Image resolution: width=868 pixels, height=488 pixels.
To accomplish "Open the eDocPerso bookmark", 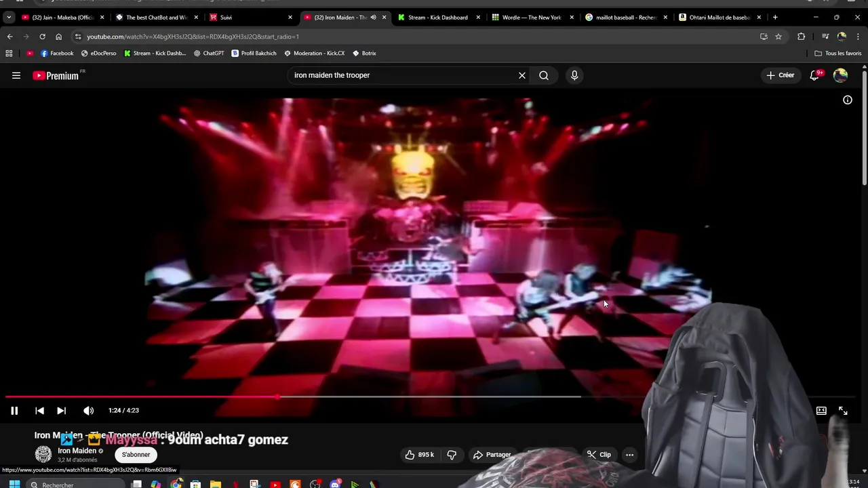I will coord(98,54).
